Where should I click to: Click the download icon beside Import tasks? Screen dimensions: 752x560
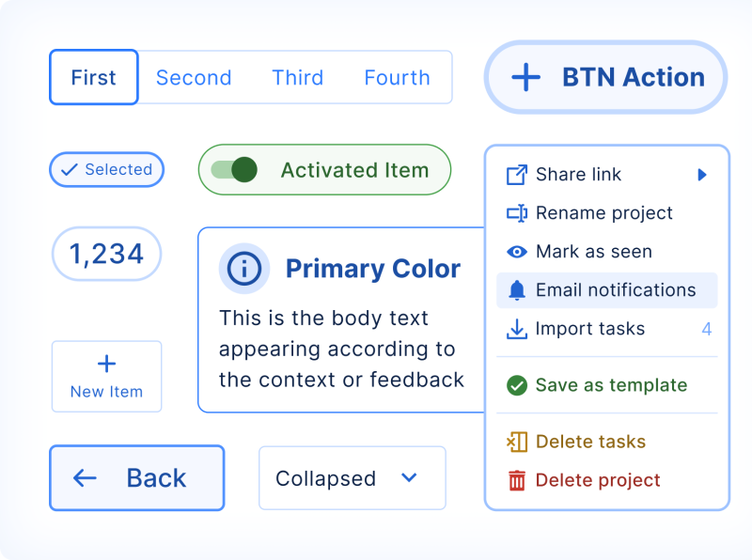click(x=515, y=329)
